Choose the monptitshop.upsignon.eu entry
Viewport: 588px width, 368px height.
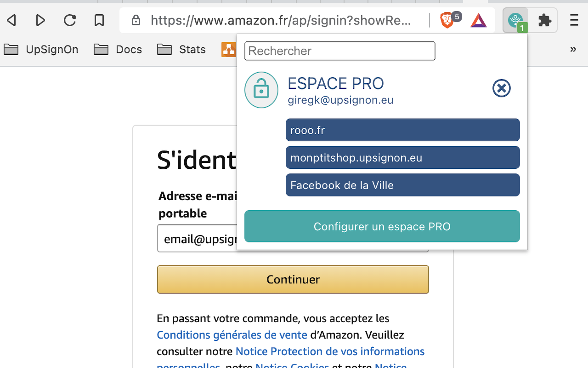(402, 158)
